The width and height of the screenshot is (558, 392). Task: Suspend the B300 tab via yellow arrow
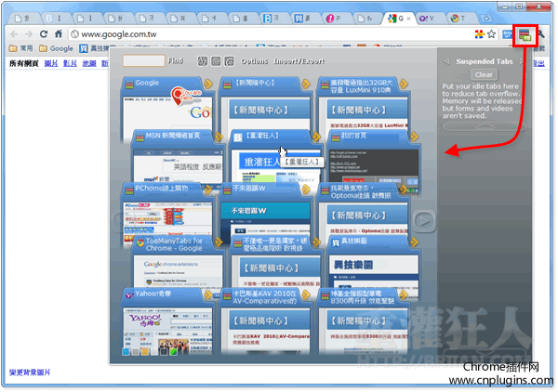point(404,294)
